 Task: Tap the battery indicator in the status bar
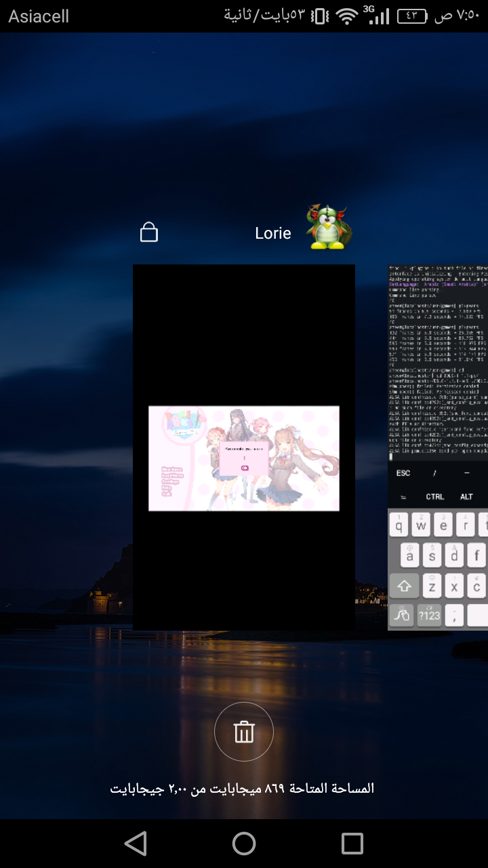tap(411, 16)
